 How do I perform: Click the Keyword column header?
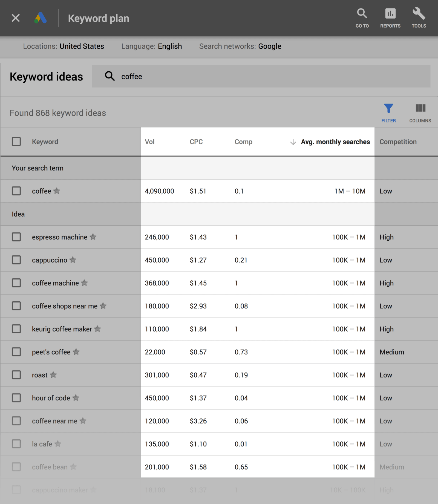pyautogui.click(x=45, y=142)
